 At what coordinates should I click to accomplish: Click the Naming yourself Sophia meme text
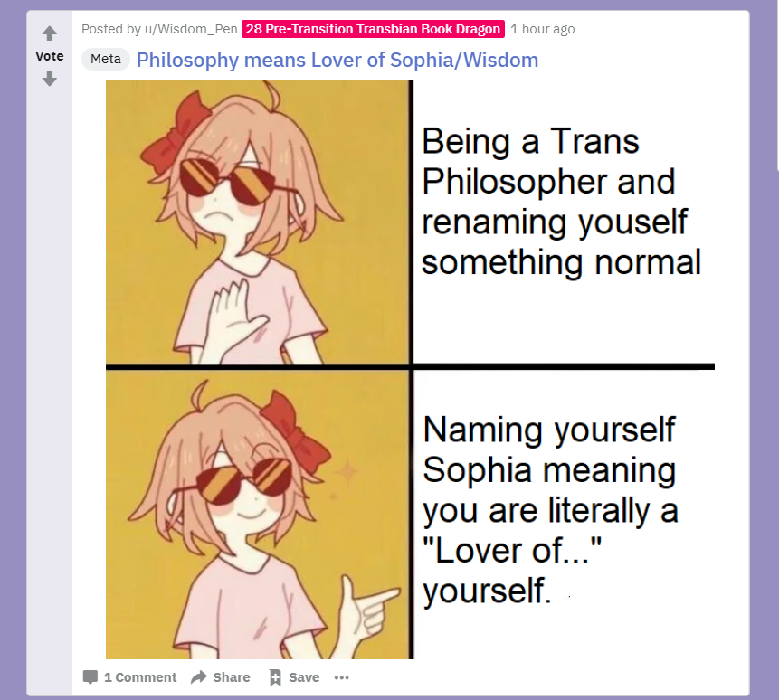coord(550,510)
